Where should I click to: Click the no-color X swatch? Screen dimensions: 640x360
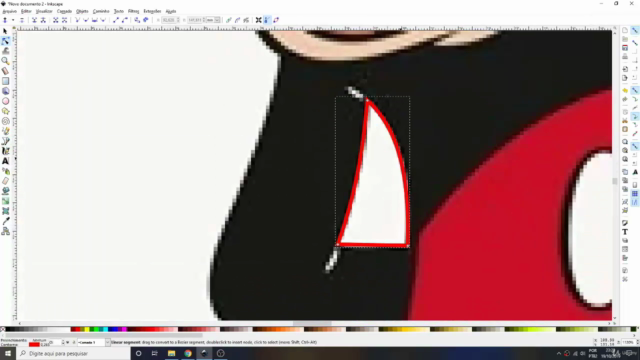tap(3, 329)
